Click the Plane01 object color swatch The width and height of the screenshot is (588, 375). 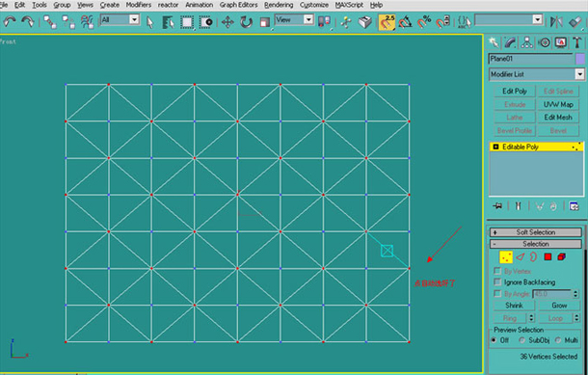click(x=580, y=59)
